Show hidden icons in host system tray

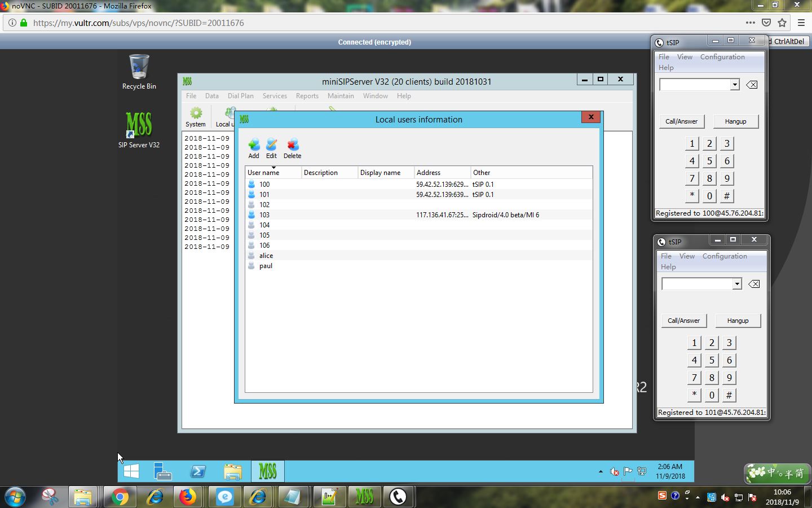(698, 497)
